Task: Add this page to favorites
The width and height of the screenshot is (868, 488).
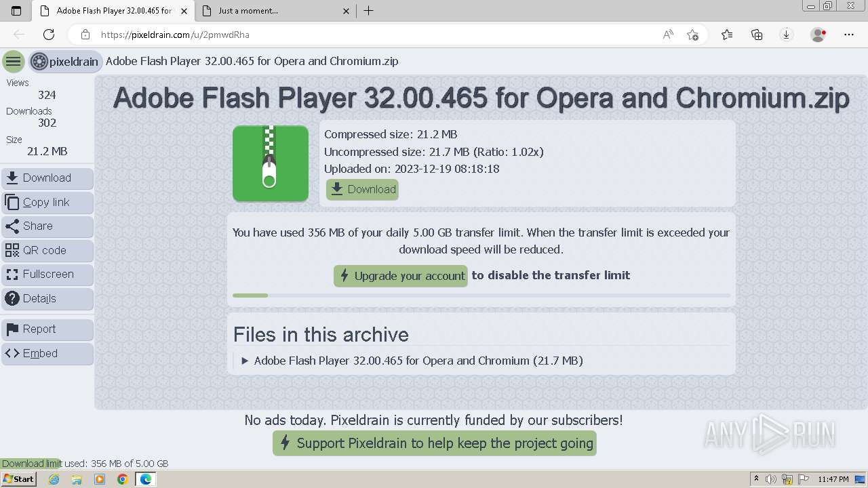Action: 692,35
